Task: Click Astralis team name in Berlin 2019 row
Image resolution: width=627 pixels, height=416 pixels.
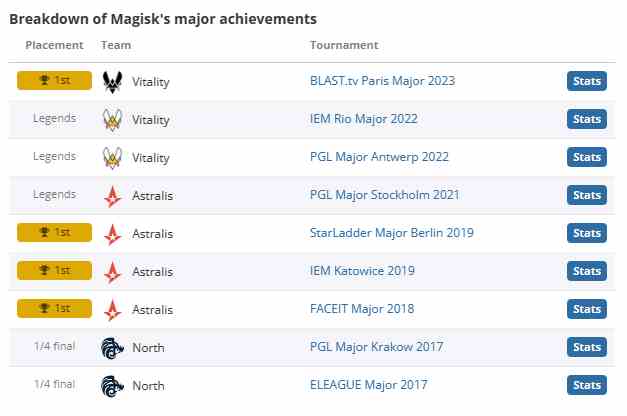Action: (152, 234)
